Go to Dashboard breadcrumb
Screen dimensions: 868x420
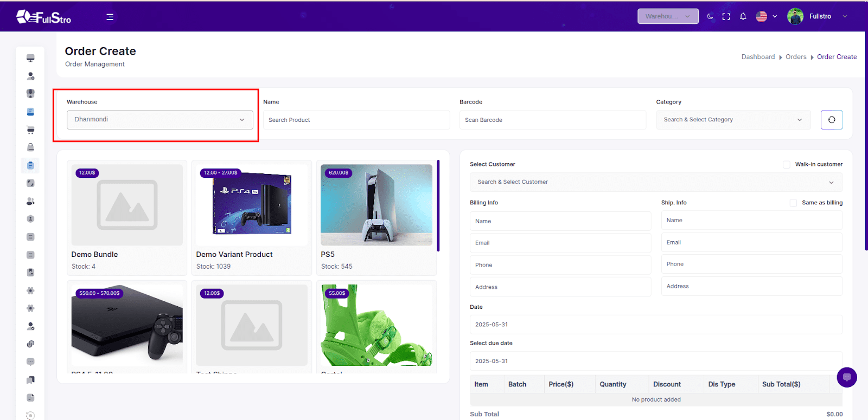coord(758,57)
